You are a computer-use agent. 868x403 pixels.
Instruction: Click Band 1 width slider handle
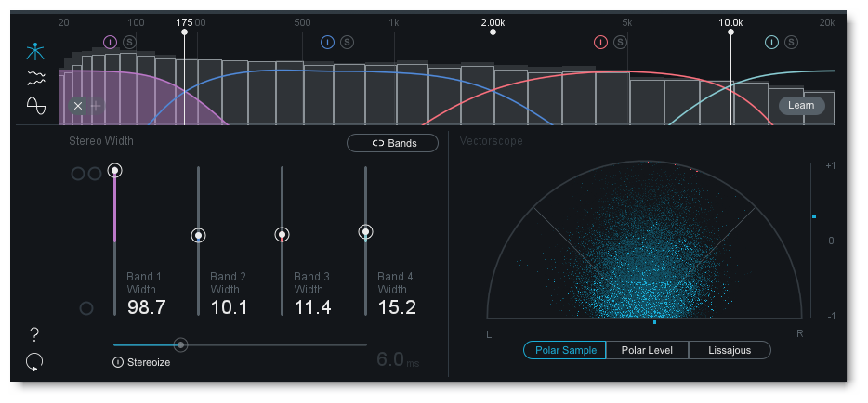coord(114,170)
